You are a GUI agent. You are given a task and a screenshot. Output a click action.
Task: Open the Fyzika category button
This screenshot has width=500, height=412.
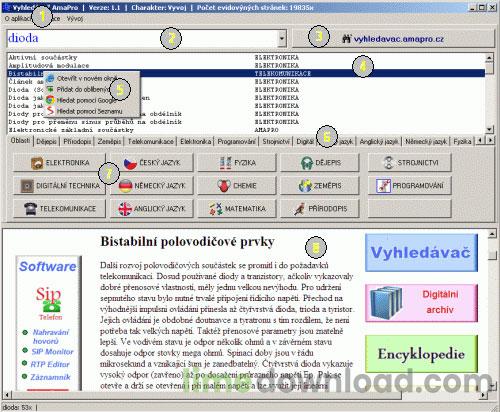(x=237, y=163)
